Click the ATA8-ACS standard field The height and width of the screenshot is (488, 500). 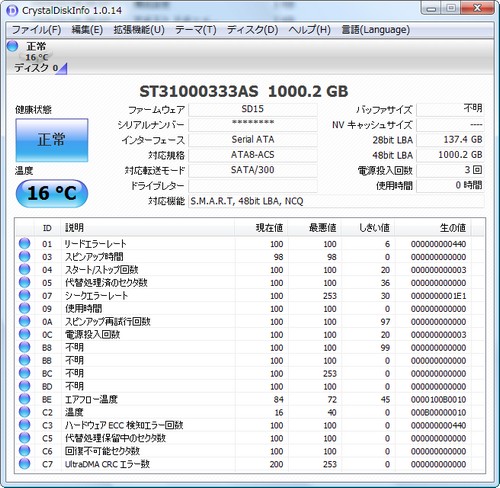[x=253, y=155]
